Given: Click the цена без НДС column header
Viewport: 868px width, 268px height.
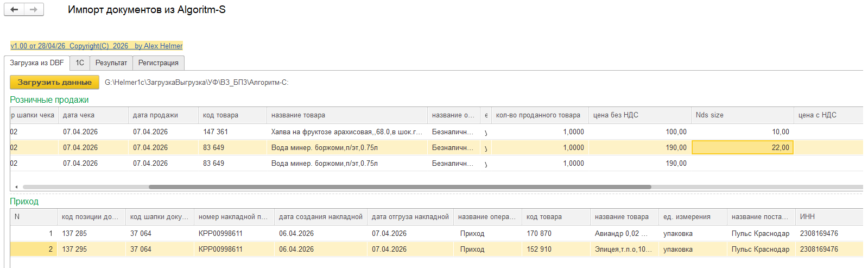Looking at the screenshot, I should point(616,115).
